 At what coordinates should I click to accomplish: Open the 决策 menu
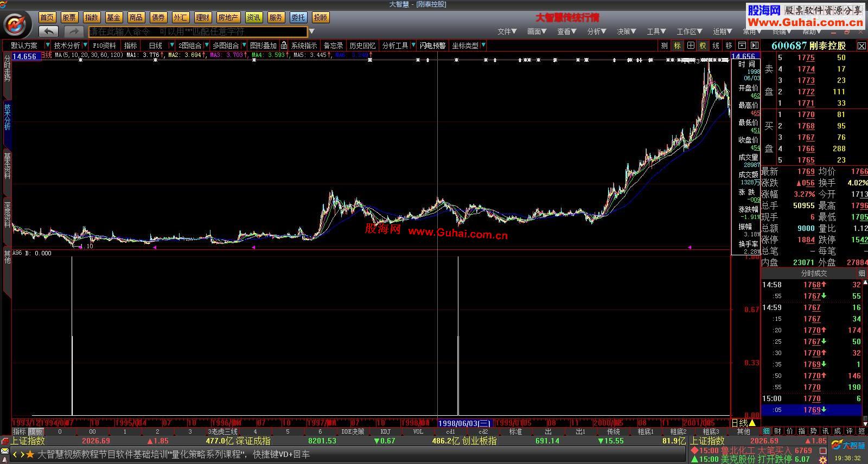(627, 31)
